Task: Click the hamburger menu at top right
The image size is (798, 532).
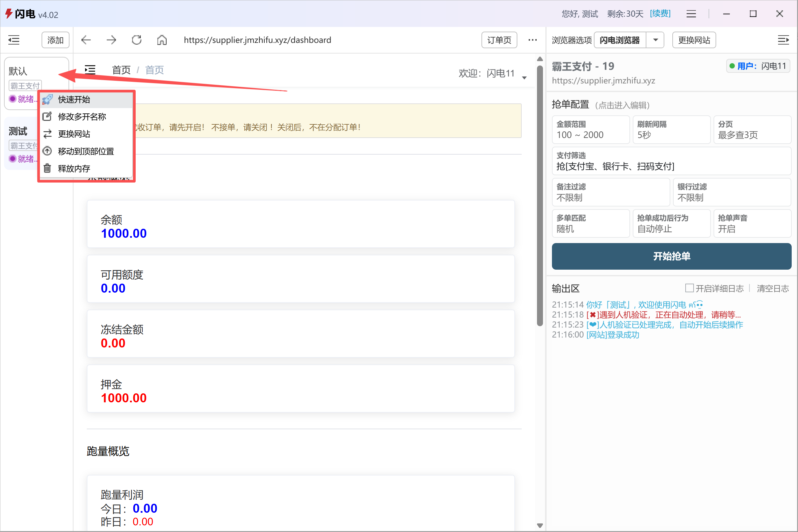Action: [x=691, y=14]
